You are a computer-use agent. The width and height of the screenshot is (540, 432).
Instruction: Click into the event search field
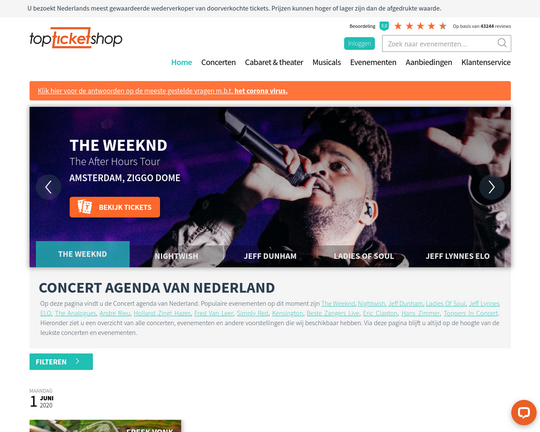pyautogui.click(x=441, y=43)
